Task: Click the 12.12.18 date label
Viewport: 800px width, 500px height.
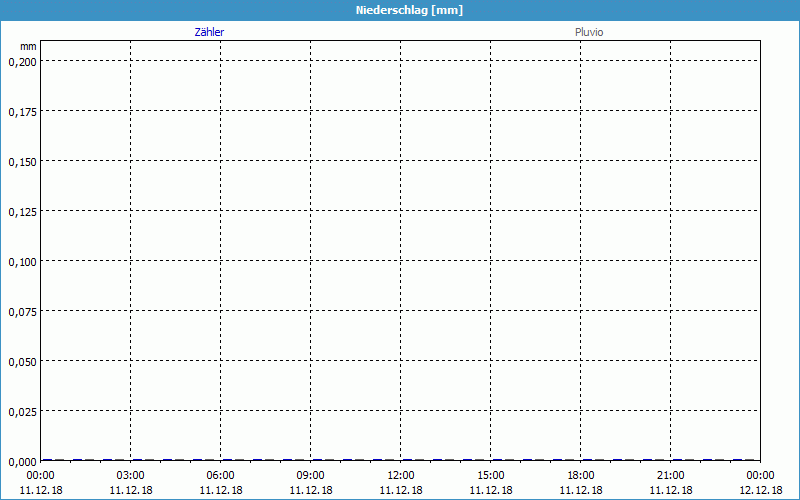Action: [761, 490]
